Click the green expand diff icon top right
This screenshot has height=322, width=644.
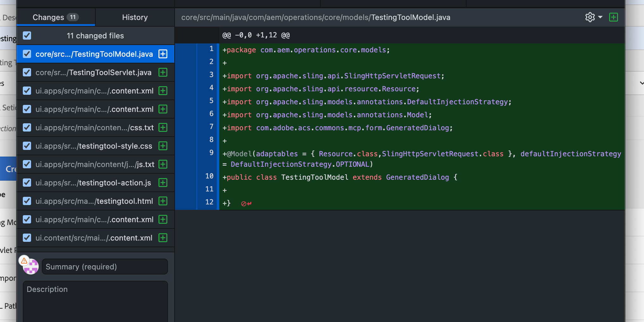(614, 17)
